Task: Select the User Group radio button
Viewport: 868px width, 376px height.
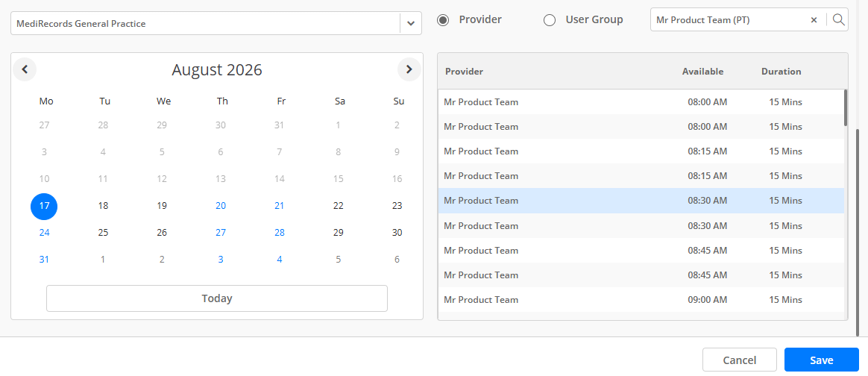Action: (x=549, y=20)
